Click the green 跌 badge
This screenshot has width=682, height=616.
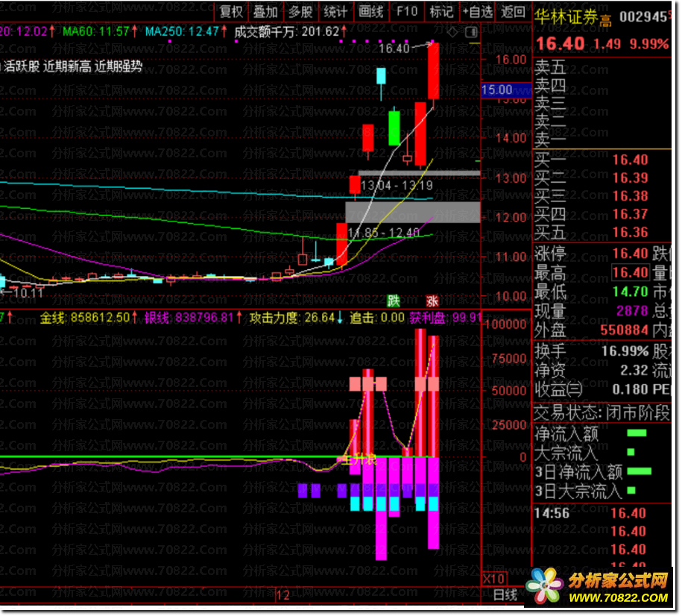394,301
